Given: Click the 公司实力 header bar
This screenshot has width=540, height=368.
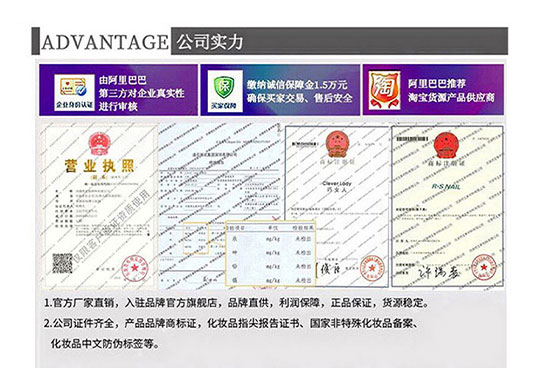Looking at the screenshot, I should click(x=339, y=41).
